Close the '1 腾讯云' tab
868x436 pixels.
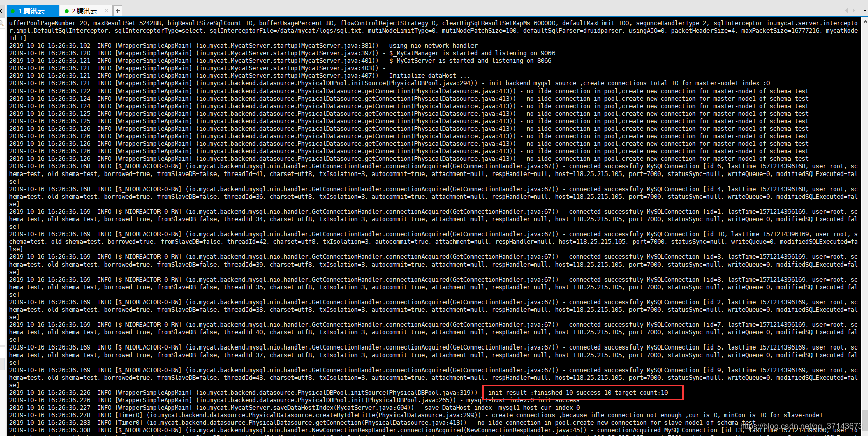coord(53,10)
